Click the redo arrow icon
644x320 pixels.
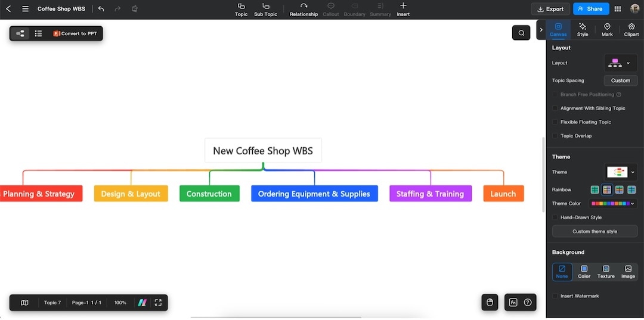pyautogui.click(x=117, y=8)
